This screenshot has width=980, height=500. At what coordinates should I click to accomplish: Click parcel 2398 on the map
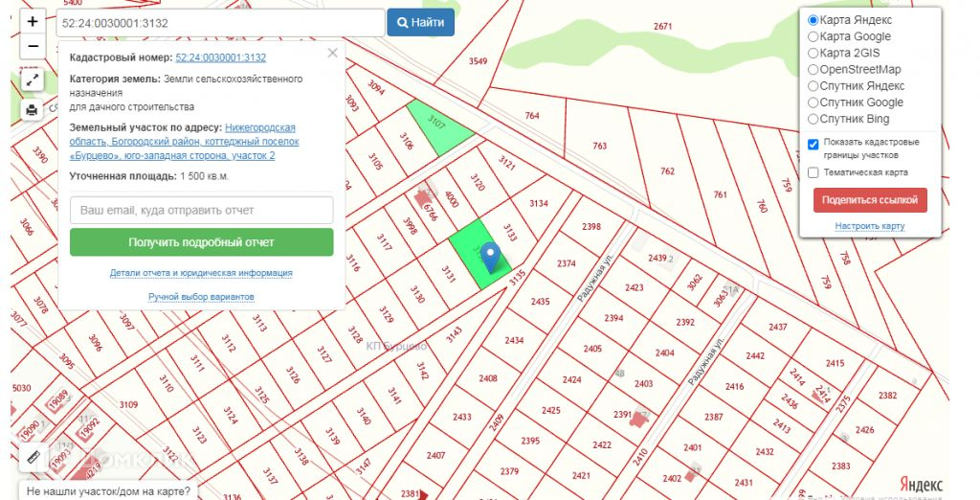(x=591, y=227)
